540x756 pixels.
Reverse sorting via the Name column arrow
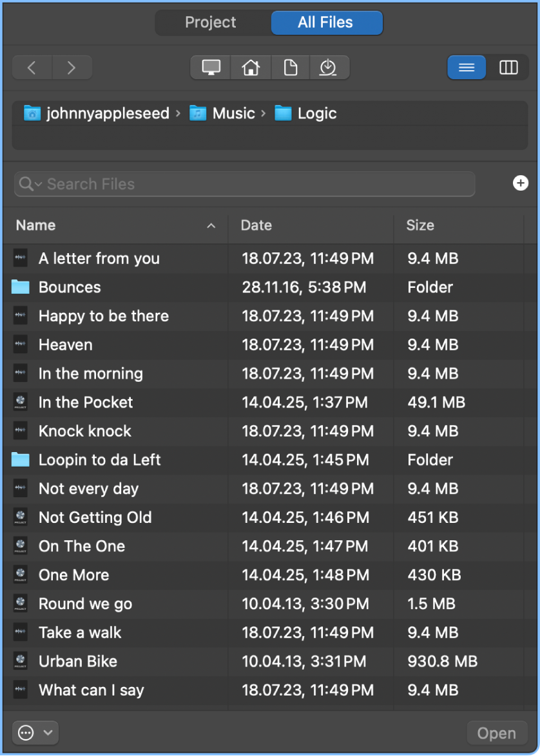(211, 226)
